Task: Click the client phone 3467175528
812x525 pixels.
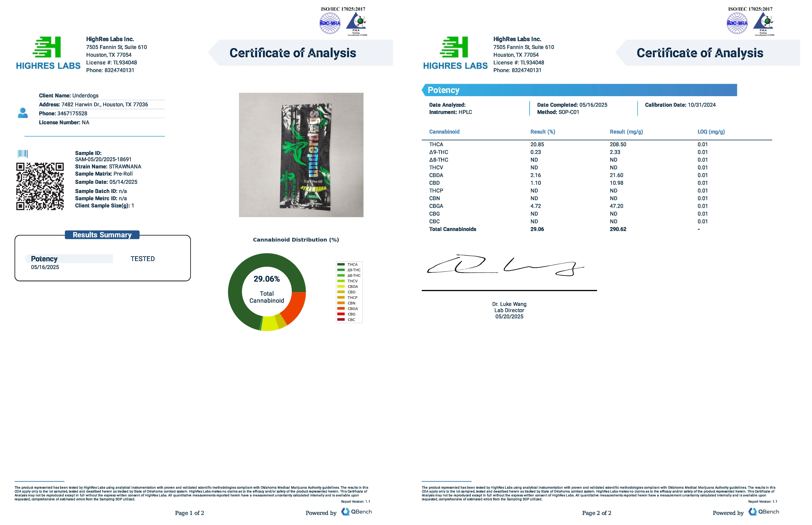Action: coord(63,113)
